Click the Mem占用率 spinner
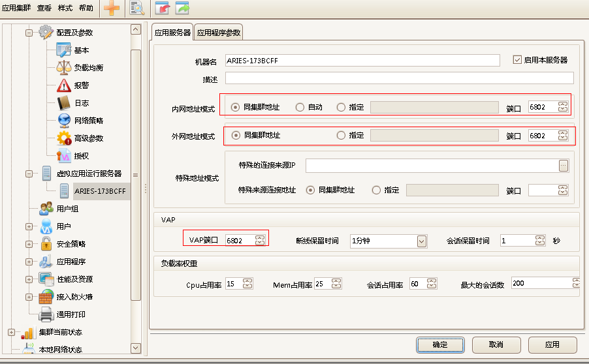 (336, 284)
